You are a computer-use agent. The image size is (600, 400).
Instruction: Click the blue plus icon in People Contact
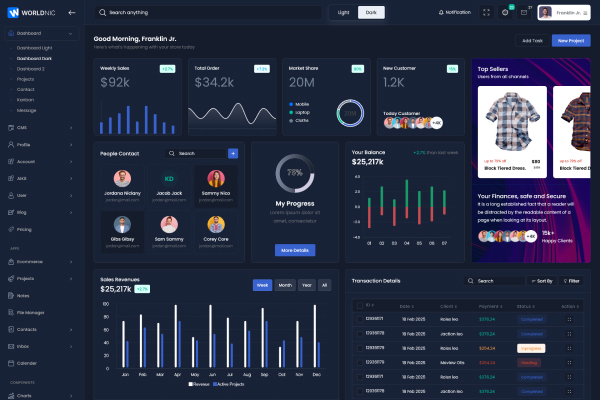233,153
